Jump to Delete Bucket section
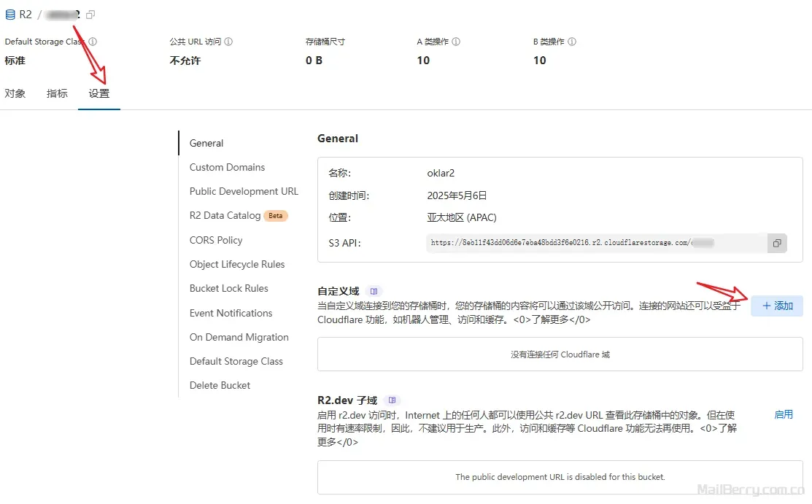Screen dimensions: 812x504 [x=220, y=385]
